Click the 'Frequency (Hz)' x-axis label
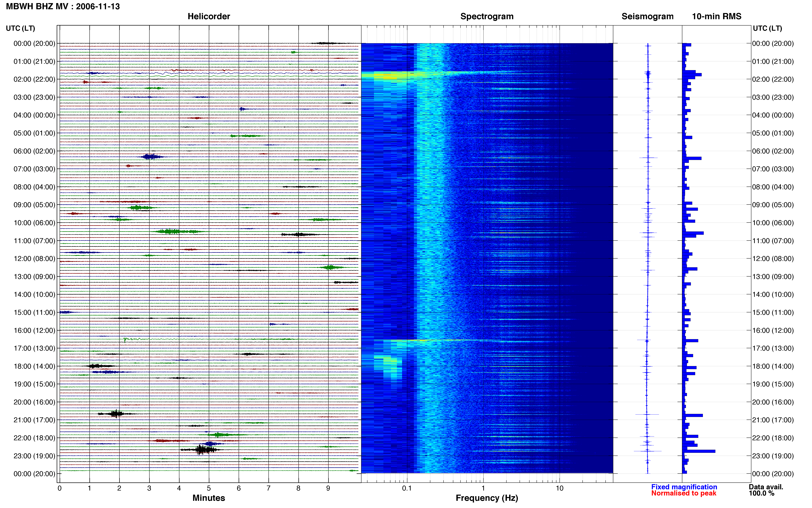812x508 pixels. tap(487, 498)
